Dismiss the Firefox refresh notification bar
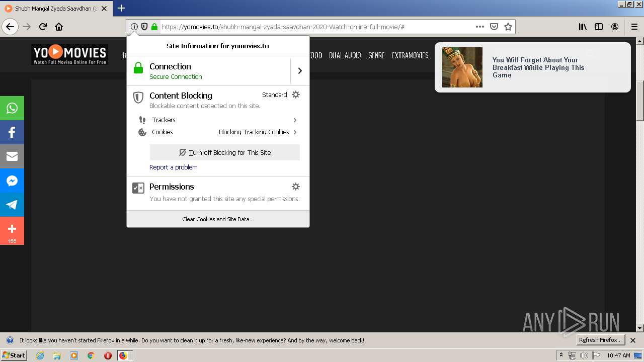This screenshot has height=362, width=644. click(633, 340)
